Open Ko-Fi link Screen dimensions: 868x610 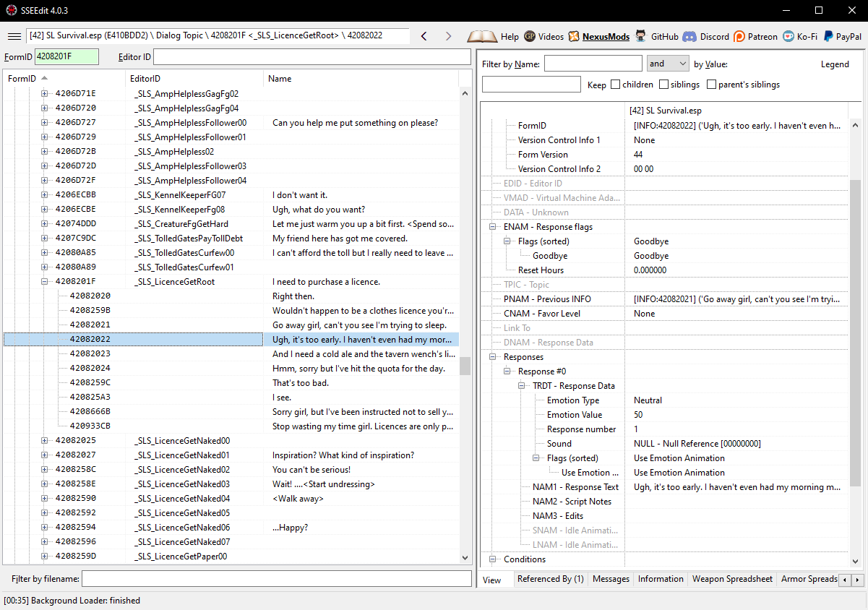pyautogui.click(x=799, y=36)
